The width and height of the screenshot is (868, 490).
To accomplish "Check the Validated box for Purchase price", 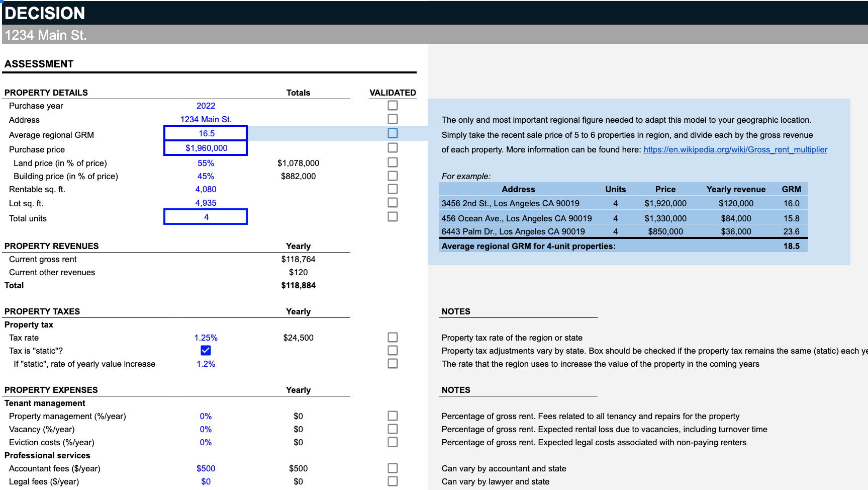I will coord(393,147).
